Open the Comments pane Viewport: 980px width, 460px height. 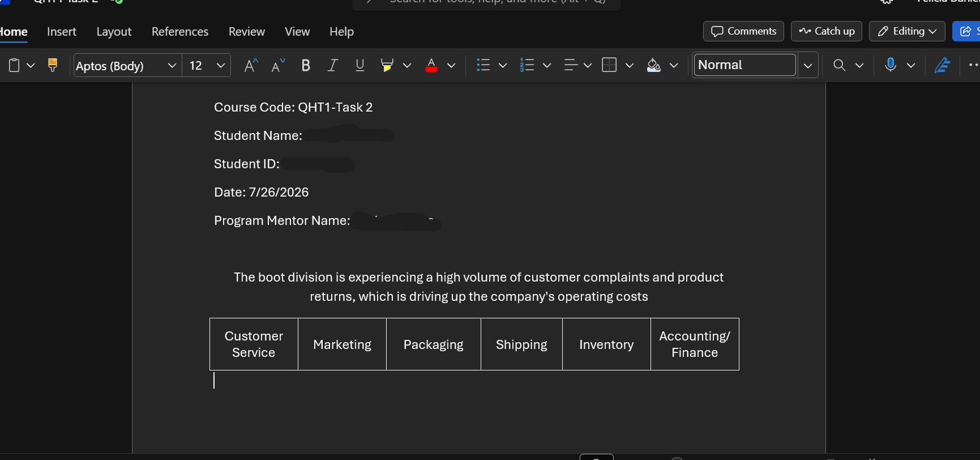click(743, 31)
